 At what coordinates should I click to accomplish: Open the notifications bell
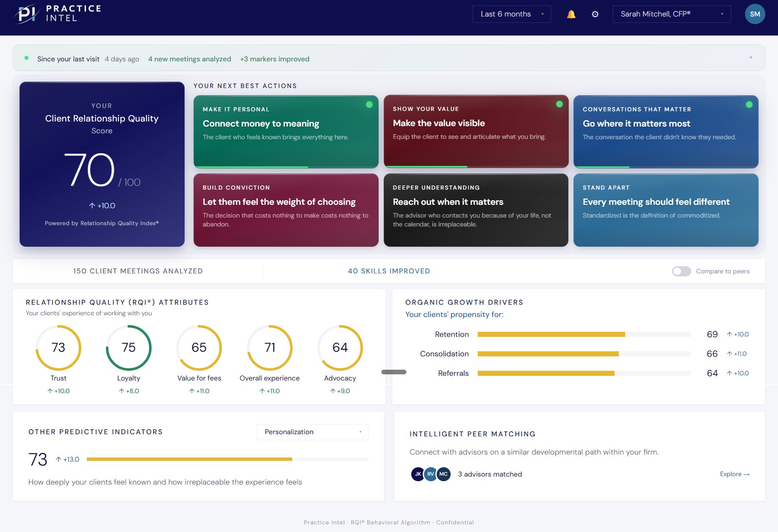click(571, 14)
